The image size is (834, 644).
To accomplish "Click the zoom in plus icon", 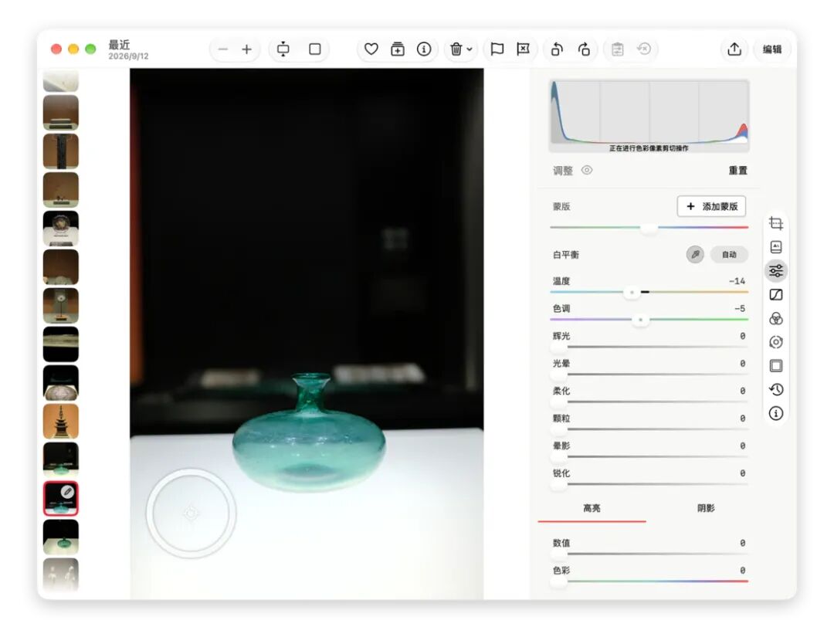I will [x=247, y=49].
